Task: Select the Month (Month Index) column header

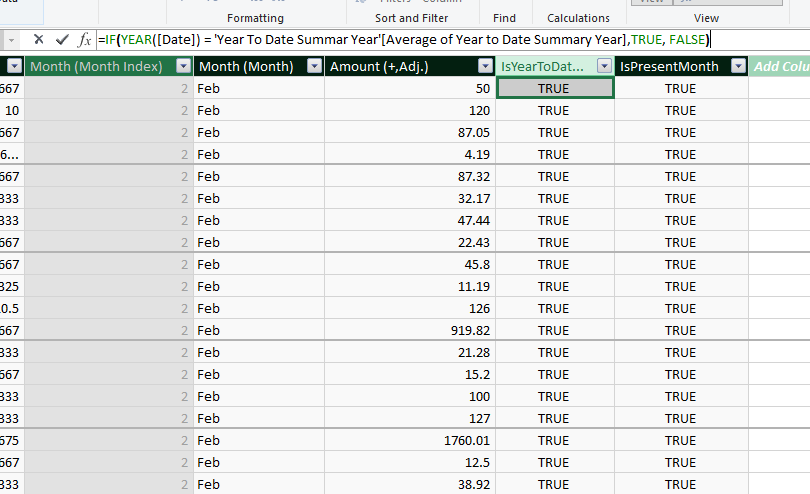Action: coord(100,66)
